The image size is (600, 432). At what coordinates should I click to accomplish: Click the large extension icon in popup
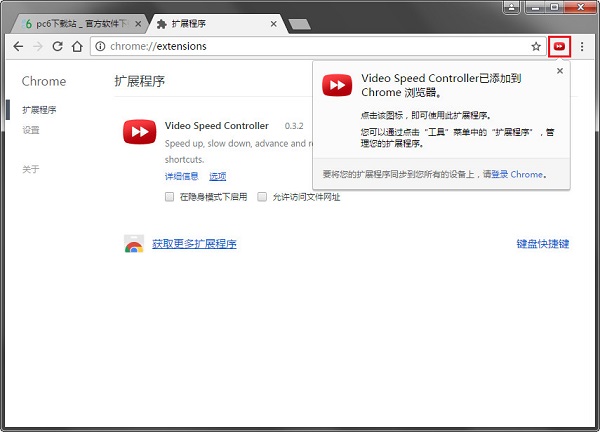click(x=337, y=85)
